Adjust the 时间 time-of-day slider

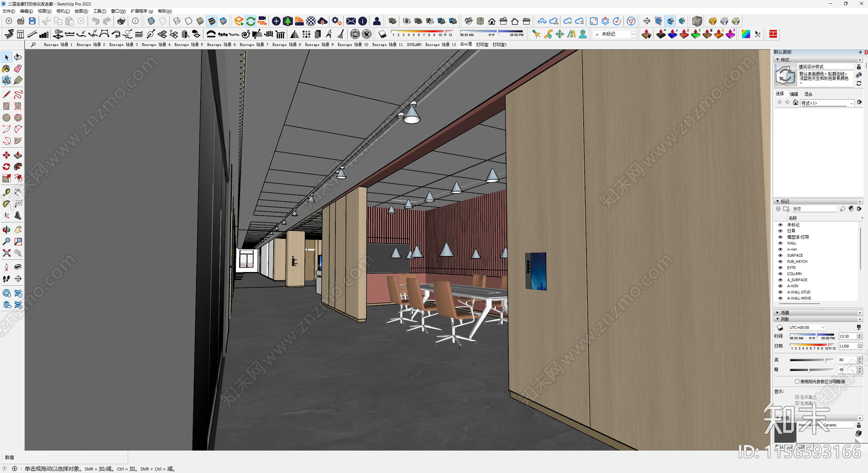click(x=812, y=336)
